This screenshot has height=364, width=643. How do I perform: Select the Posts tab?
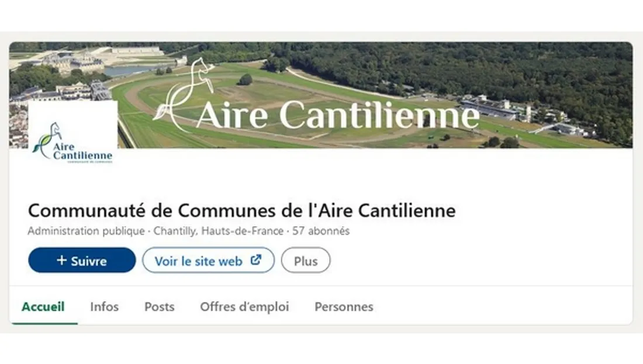160,307
